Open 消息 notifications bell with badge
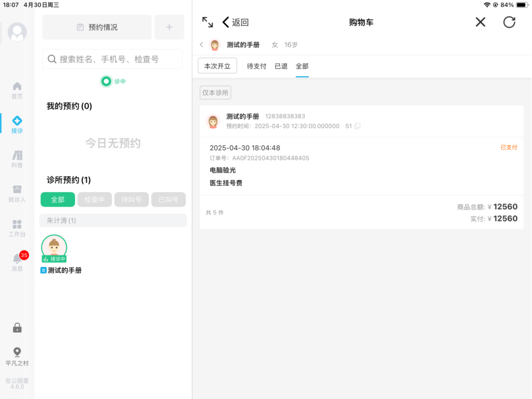 (17, 259)
